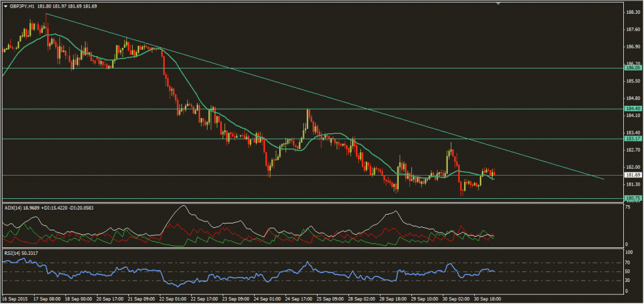The image size is (644, 304).
Task: Click the 28 Sep 18:00 time label
Action: point(392,299)
